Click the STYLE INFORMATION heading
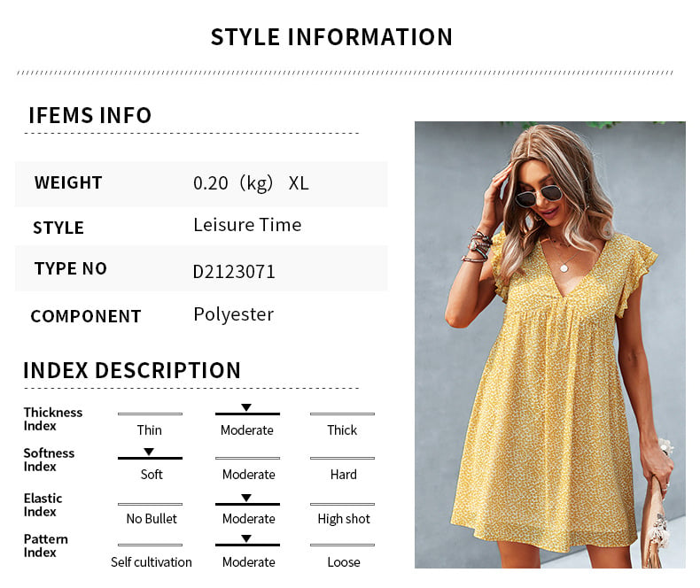700x588 pixels. (x=331, y=37)
